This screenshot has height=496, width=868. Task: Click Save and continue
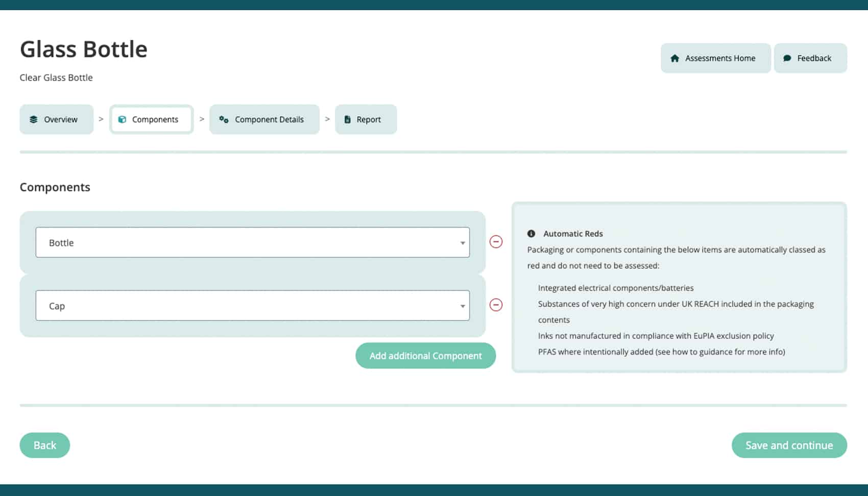coord(789,445)
